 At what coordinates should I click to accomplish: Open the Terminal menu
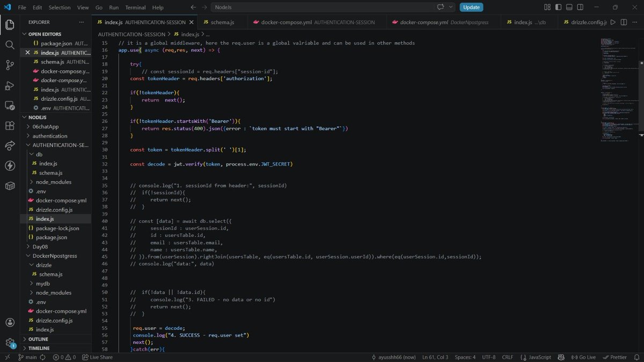click(135, 8)
